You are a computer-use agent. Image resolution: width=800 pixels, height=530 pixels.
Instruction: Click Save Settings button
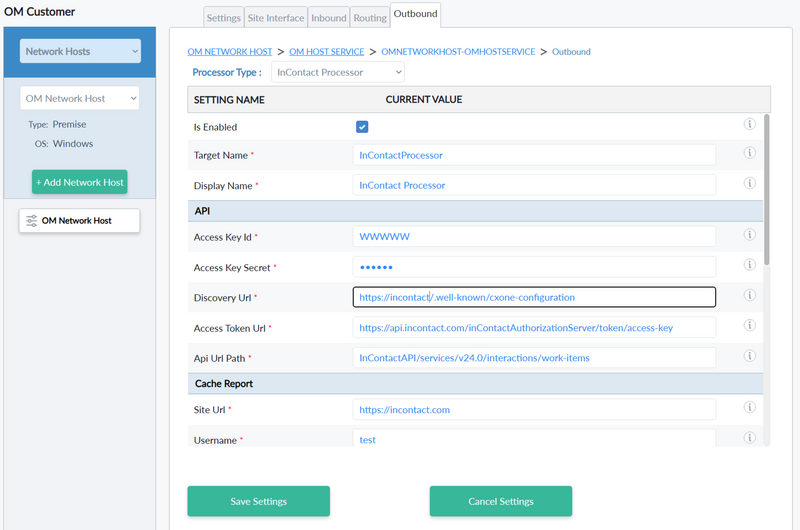tap(259, 501)
